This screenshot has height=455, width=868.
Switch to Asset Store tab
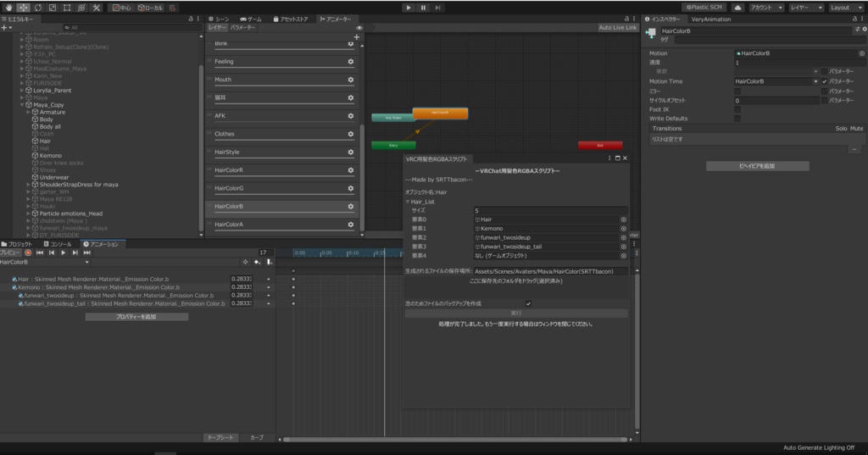pyautogui.click(x=291, y=19)
